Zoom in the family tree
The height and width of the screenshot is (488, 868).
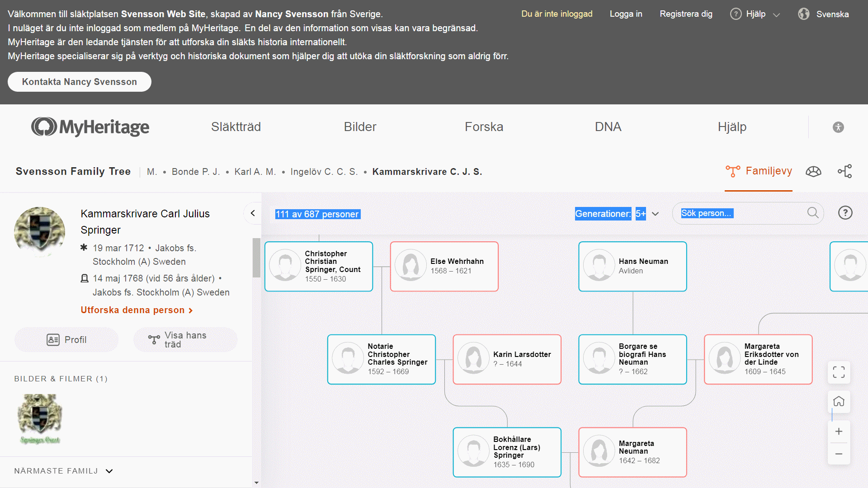click(839, 432)
